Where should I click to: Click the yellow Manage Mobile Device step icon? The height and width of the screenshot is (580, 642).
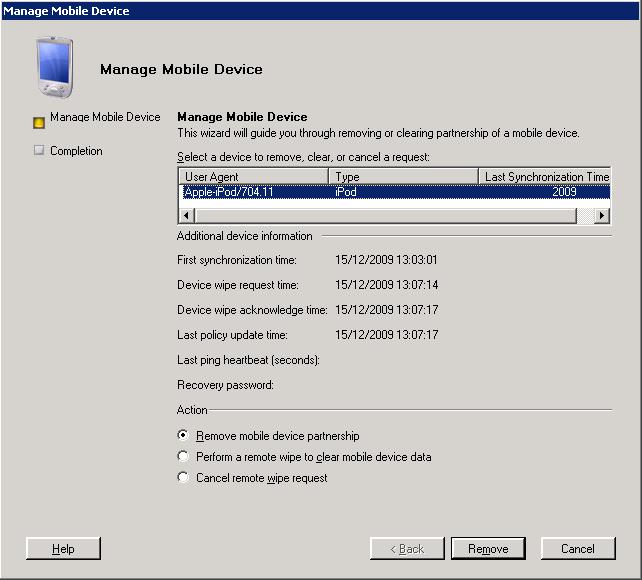coord(39,122)
